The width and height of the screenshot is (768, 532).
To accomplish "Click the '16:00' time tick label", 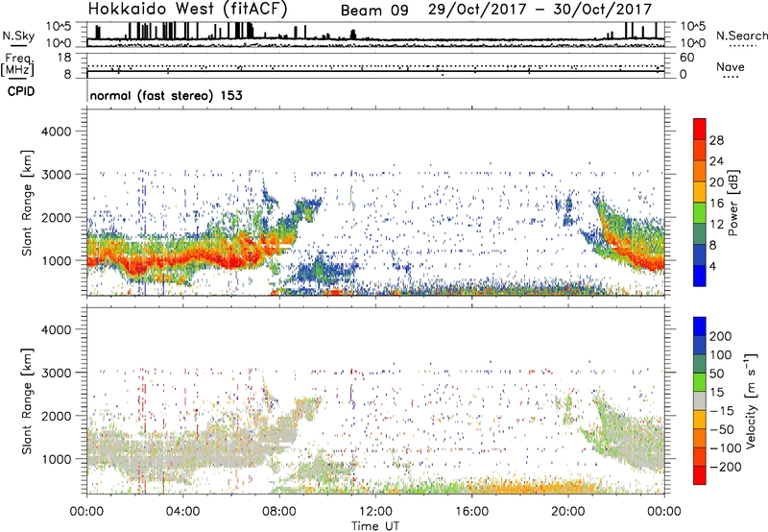I will (x=471, y=512).
